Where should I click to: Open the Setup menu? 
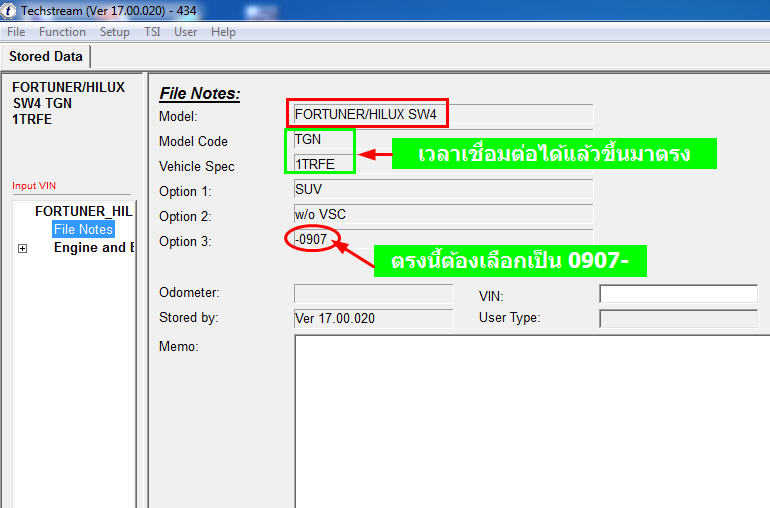coord(114,32)
